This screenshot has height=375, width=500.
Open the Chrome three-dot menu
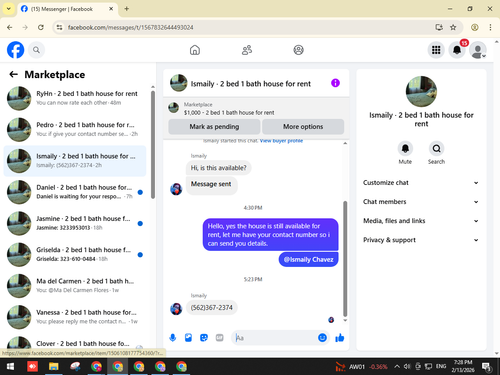coord(490,27)
